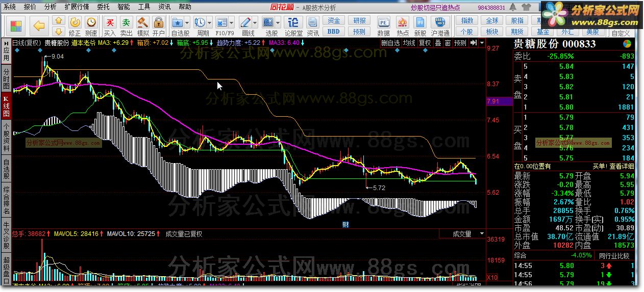Viewport: 644px width, 292px height.
Task: Click the 同行业比较 tab
Action: point(614,256)
